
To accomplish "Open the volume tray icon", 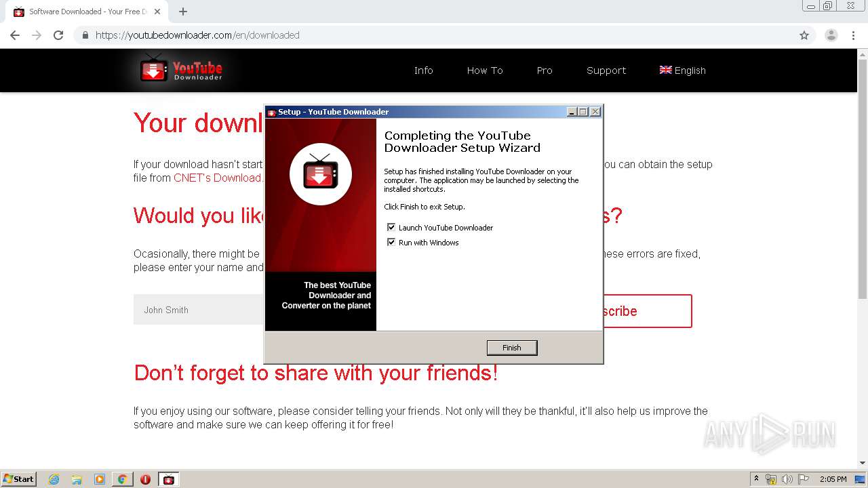I will [x=787, y=479].
